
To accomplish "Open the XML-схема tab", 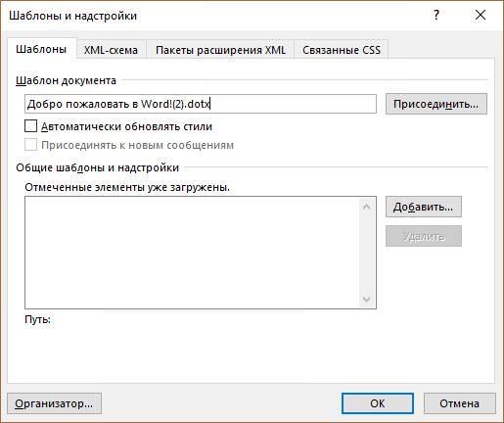I will [x=111, y=50].
